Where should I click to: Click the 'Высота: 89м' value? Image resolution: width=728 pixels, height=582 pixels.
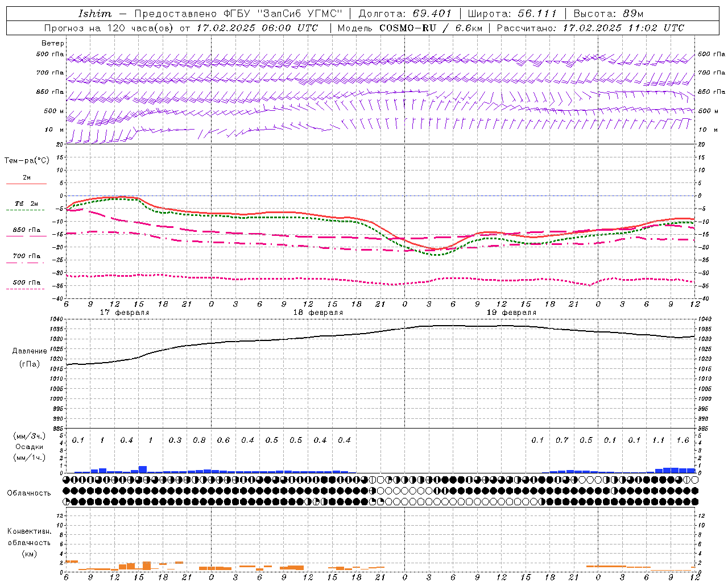pyautogui.click(x=608, y=14)
